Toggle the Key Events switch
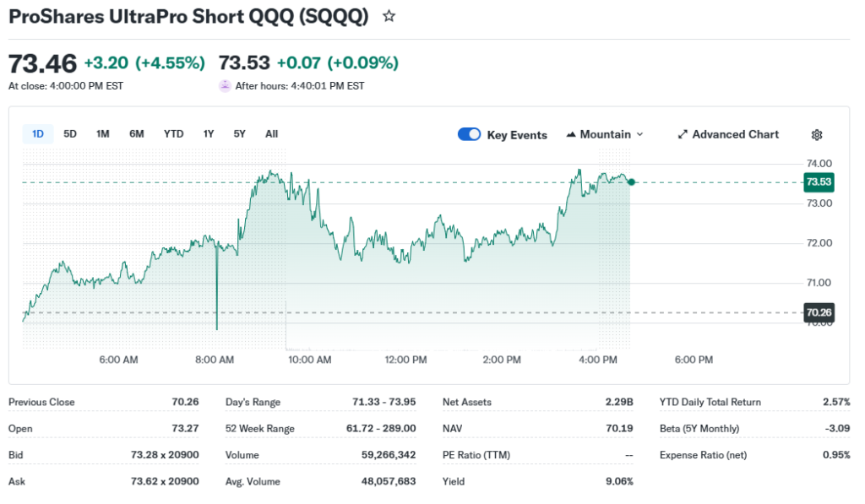Screen dimensions: 865x504 click(470, 135)
